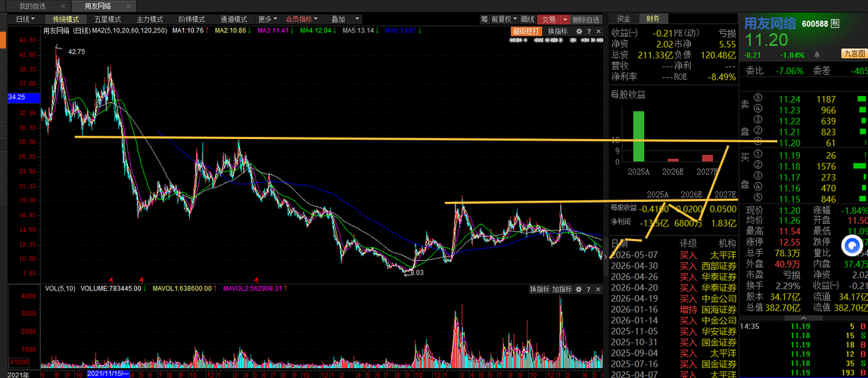Click the 筹 chip distribution icon

tap(484, 19)
